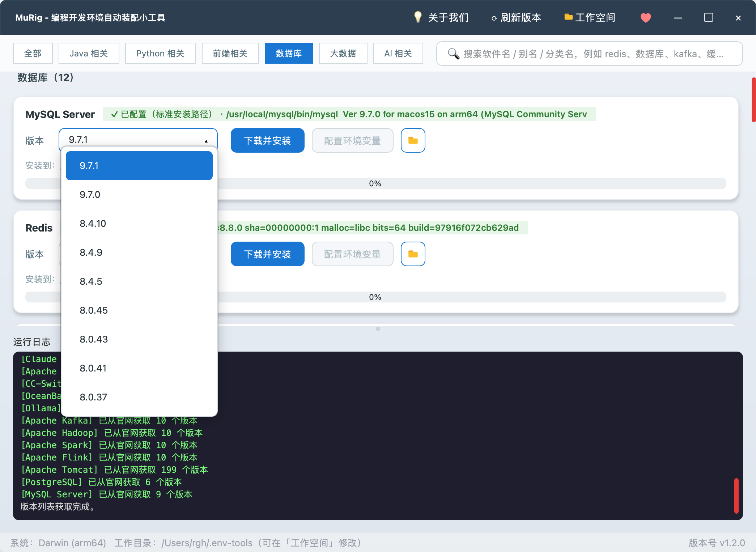Click the splitter handle dot above 运行日志
756x552 pixels.
[378, 329]
